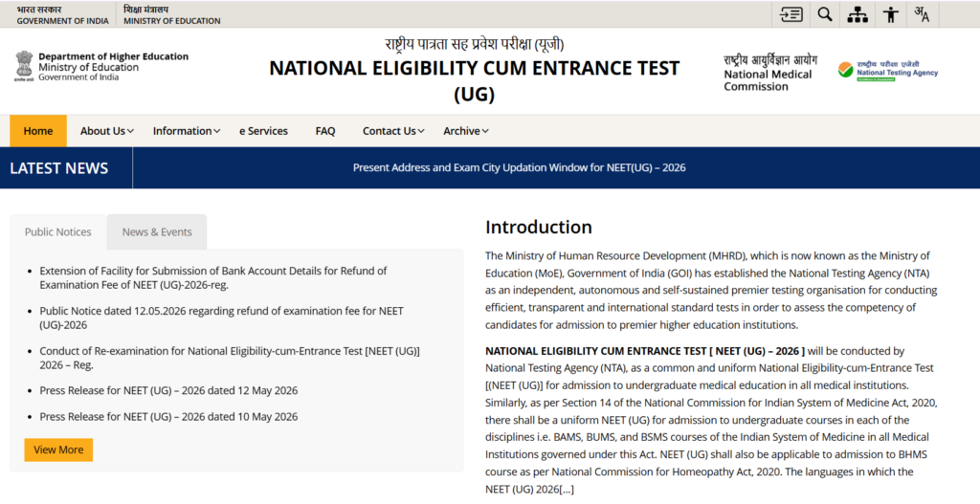The height and width of the screenshot is (504, 980).
Task: Click the [...] read more at Introduction end
Action: click(x=567, y=490)
